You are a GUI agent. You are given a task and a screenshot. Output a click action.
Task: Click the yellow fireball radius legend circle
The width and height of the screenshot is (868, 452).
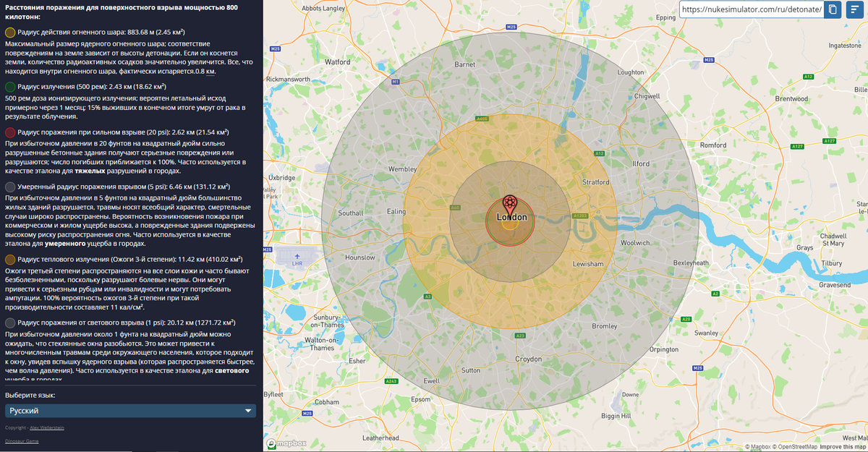(10, 33)
